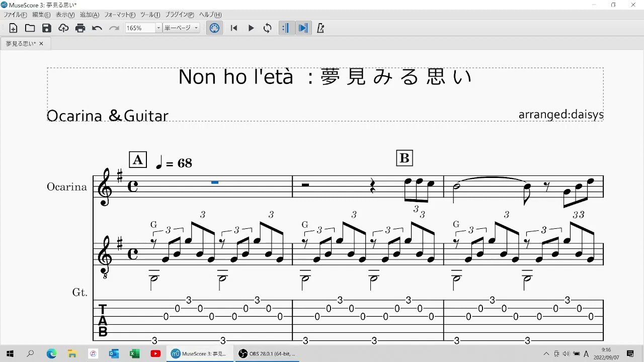The height and width of the screenshot is (362, 644).
Task: Select the Gt. instrument name
Action: (x=80, y=292)
